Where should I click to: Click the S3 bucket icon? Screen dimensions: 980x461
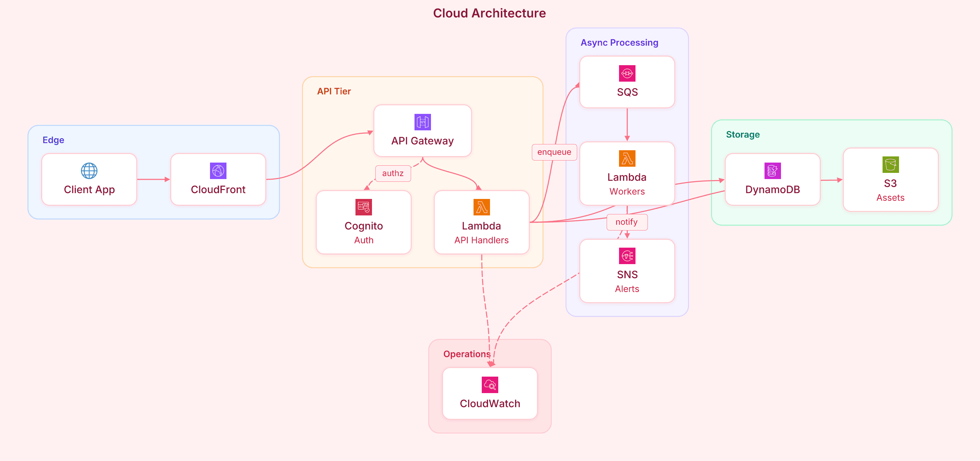[x=890, y=165]
